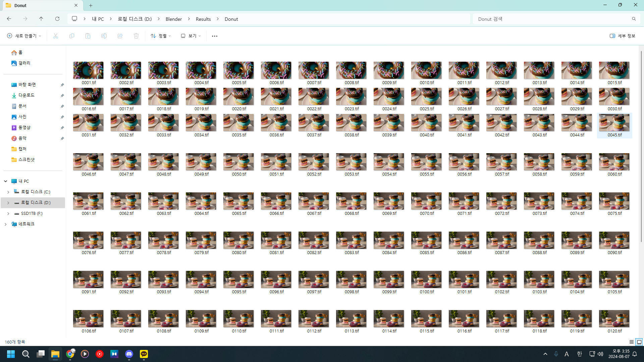644x362 pixels.
Task: Click Blender in the breadcrumb path
Action: 173,19
